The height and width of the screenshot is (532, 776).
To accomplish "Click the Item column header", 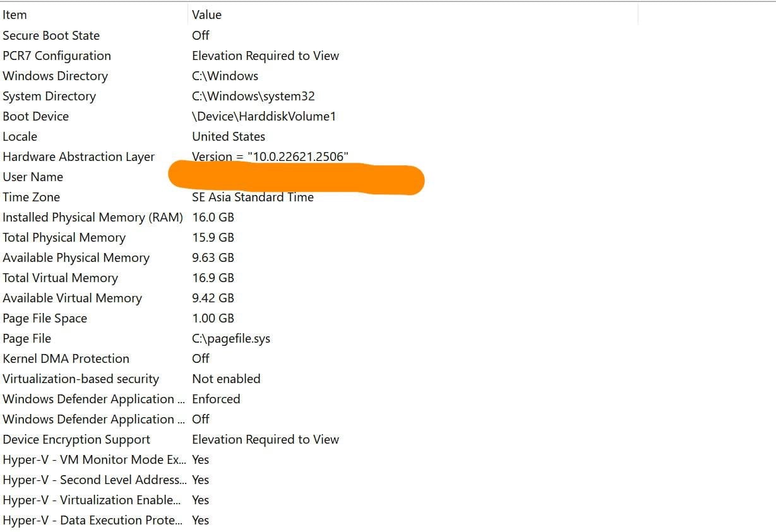I will [15, 15].
